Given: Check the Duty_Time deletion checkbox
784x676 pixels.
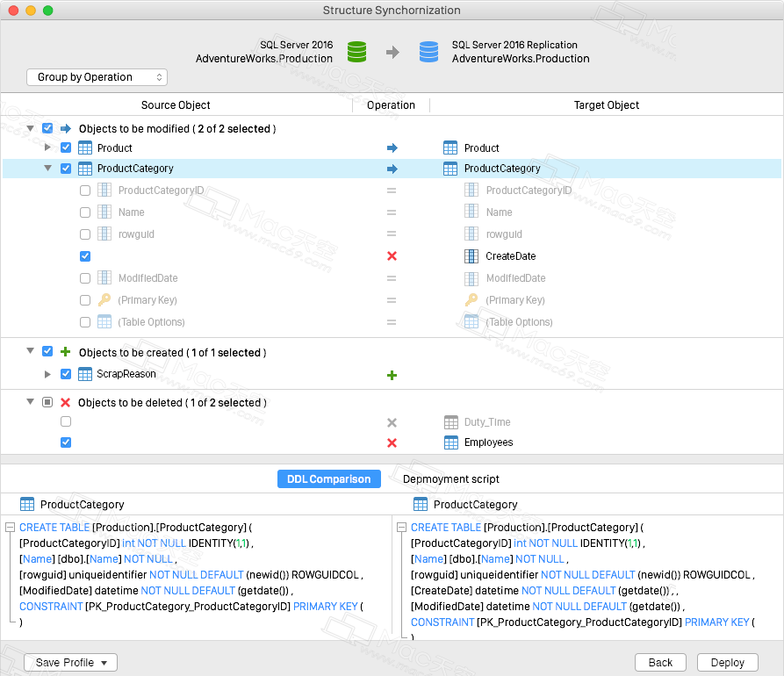Looking at the screenshot, I should coord(66,421).
